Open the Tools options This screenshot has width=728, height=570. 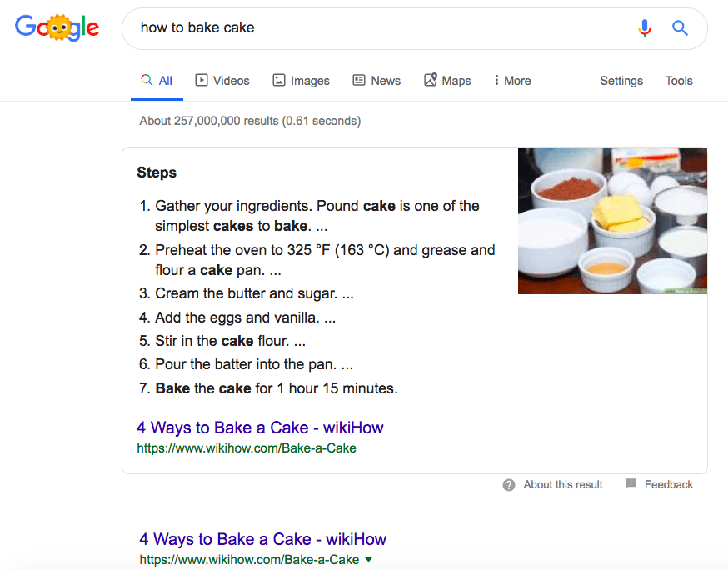tap(679, 81)
